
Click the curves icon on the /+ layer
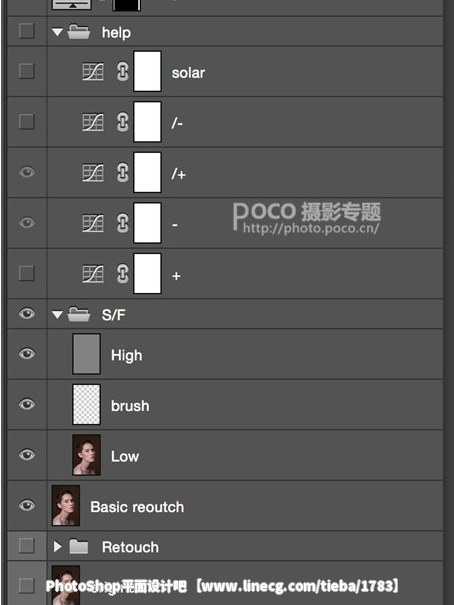[93, 173]
